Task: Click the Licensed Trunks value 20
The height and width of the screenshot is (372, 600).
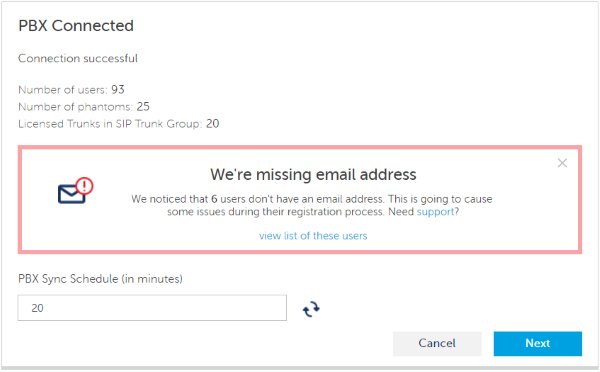Action: point(213,124)
